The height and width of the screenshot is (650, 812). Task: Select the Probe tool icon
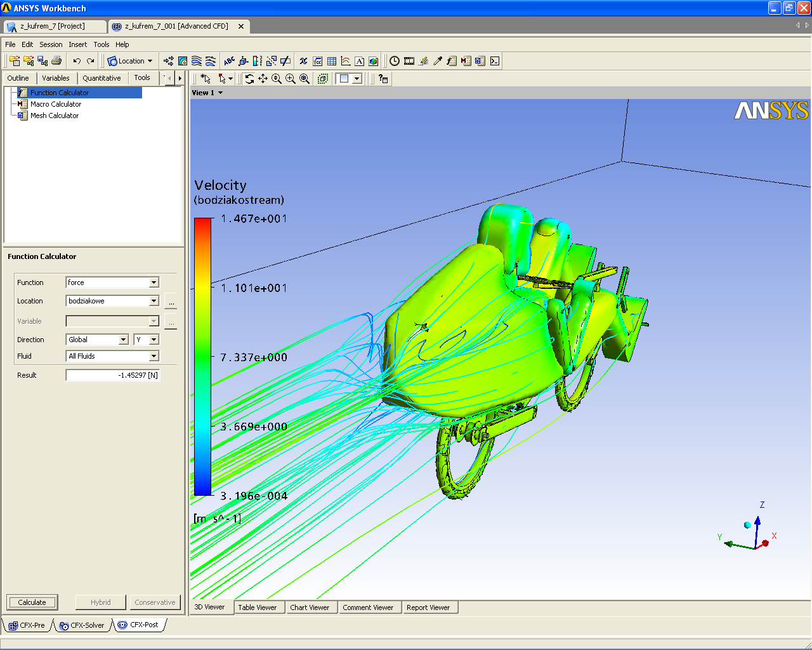(x=438, y=61)
